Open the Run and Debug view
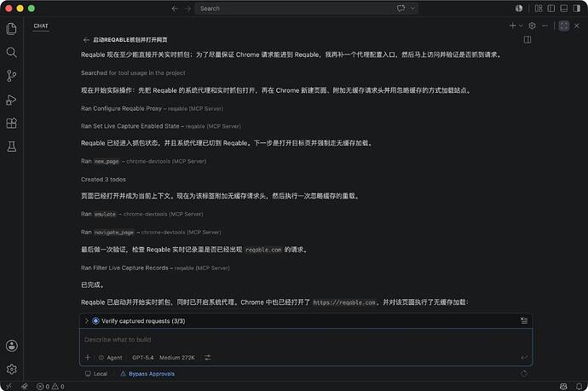Image resolution: width=588 pixels, height=391 pixels. 12,100
